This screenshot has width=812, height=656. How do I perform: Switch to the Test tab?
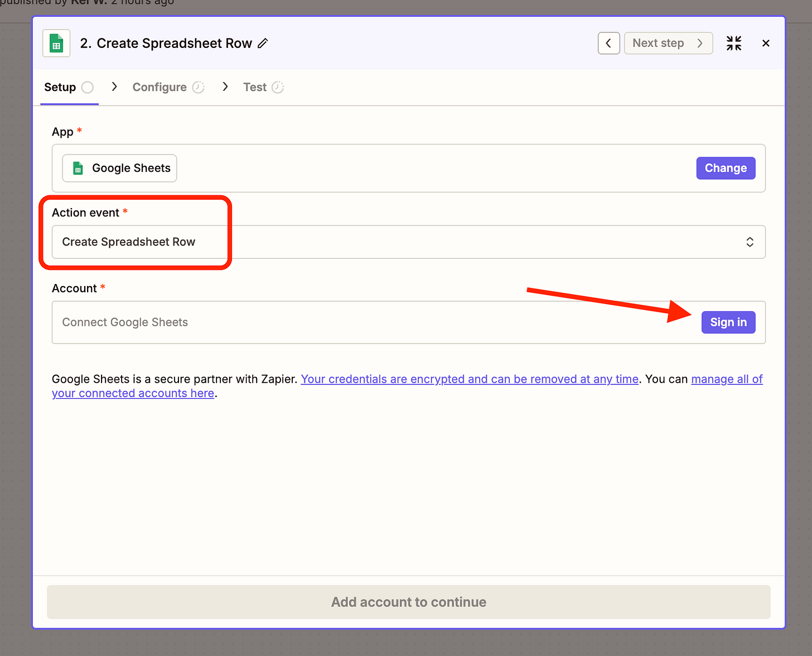click(x=264, y=87)
